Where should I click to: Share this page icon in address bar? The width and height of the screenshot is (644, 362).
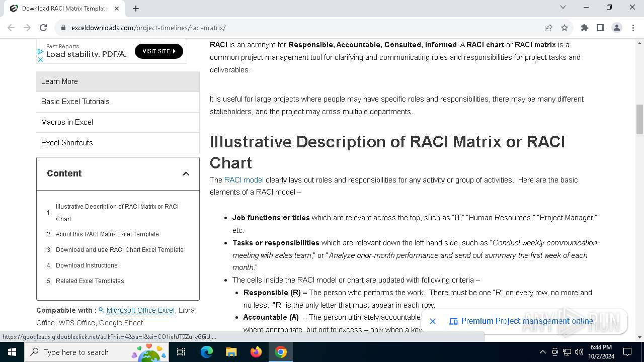[x=548, y=28]
